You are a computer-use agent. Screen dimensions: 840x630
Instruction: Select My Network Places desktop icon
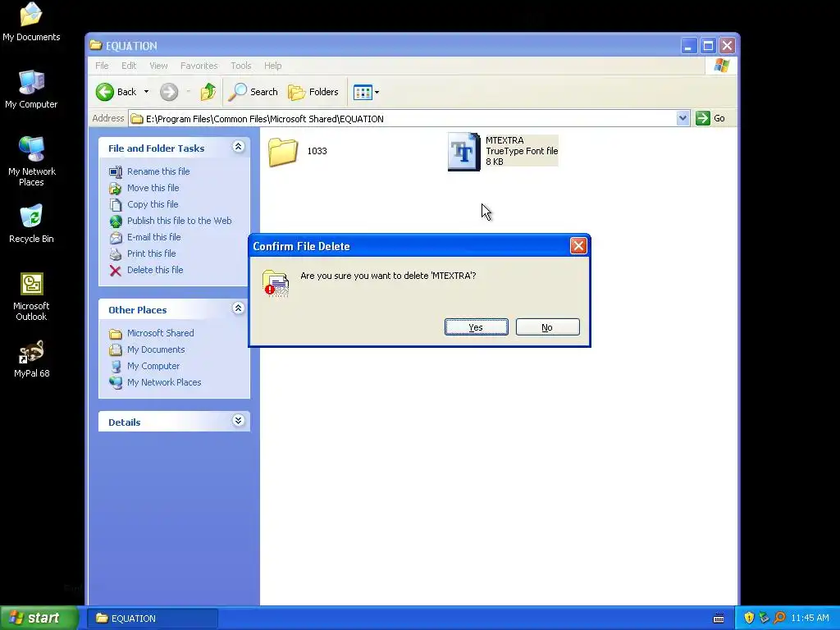coord(32,162)
